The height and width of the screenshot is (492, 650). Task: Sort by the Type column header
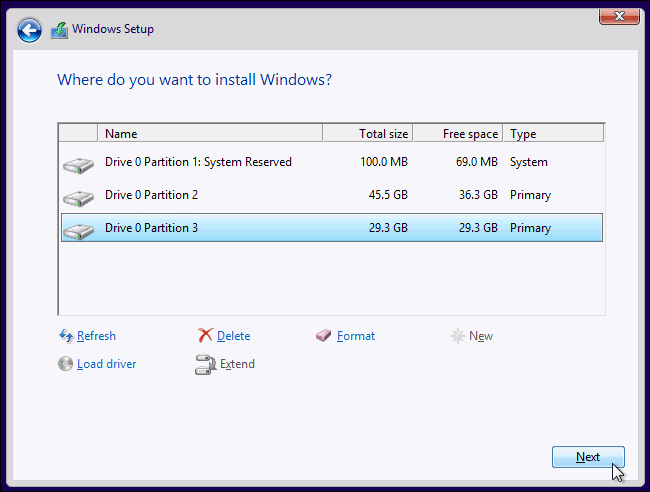pyautogui.click(x=553, y=133)
